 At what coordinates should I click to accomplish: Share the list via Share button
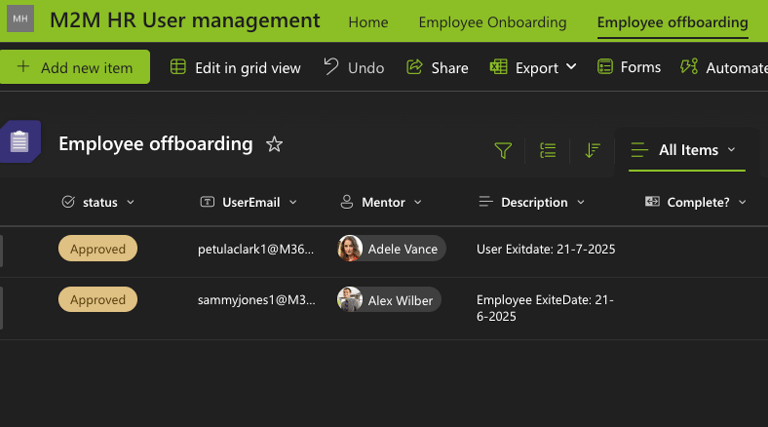point(437,67)
